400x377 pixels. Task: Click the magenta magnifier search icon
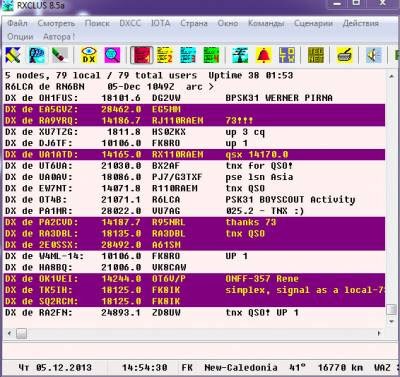click(112, 55)
